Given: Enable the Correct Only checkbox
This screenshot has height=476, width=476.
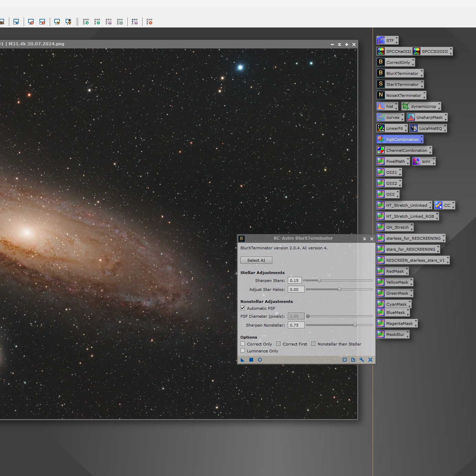Looking at the screenshot, I should [x=243, y=344].
